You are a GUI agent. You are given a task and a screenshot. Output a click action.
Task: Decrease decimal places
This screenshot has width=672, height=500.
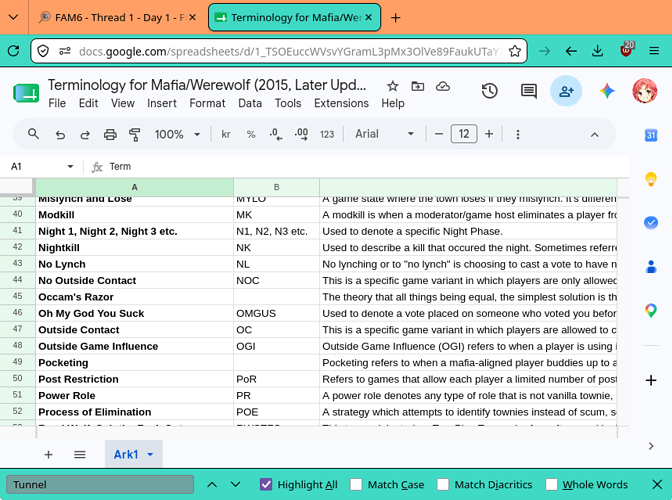click(276, 135)
